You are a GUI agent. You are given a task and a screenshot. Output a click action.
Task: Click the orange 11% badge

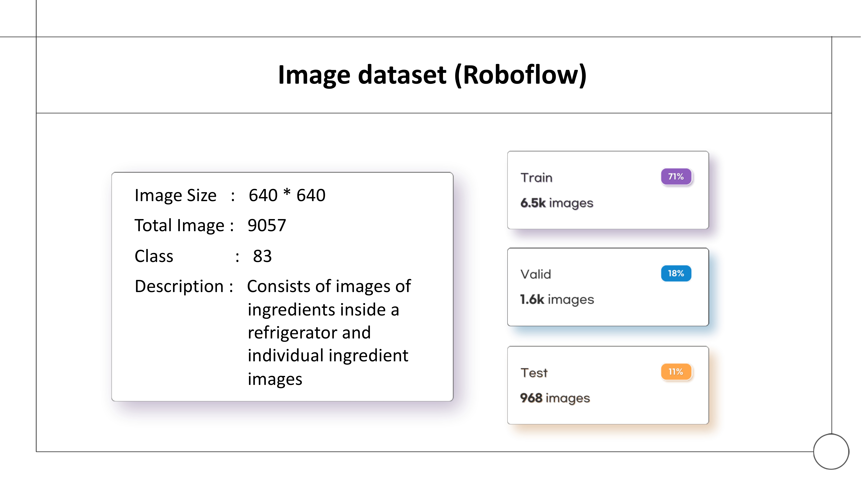coord(676,372)
